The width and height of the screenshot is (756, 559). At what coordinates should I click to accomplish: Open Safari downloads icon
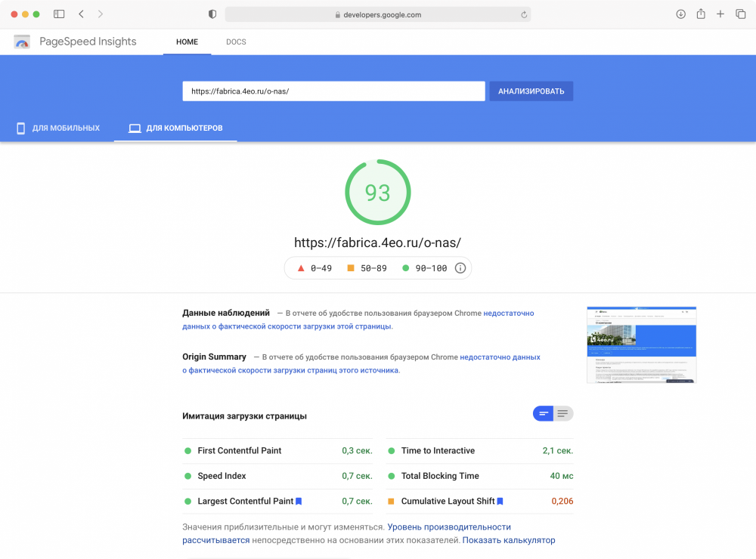[680, 14]
